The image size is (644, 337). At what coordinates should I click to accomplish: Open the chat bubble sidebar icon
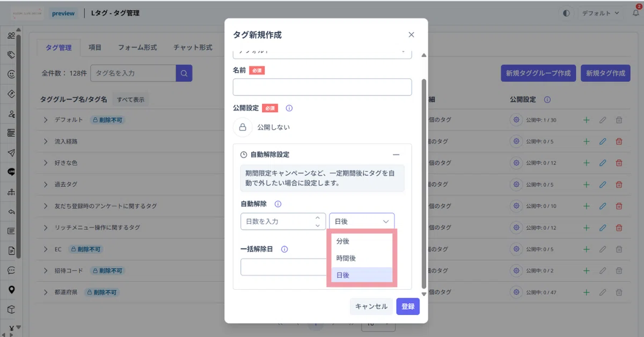[11, 270]
